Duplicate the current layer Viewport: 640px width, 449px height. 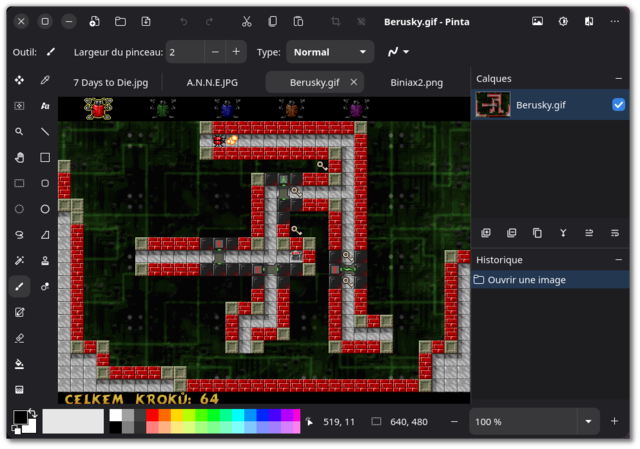click(537, 233)
